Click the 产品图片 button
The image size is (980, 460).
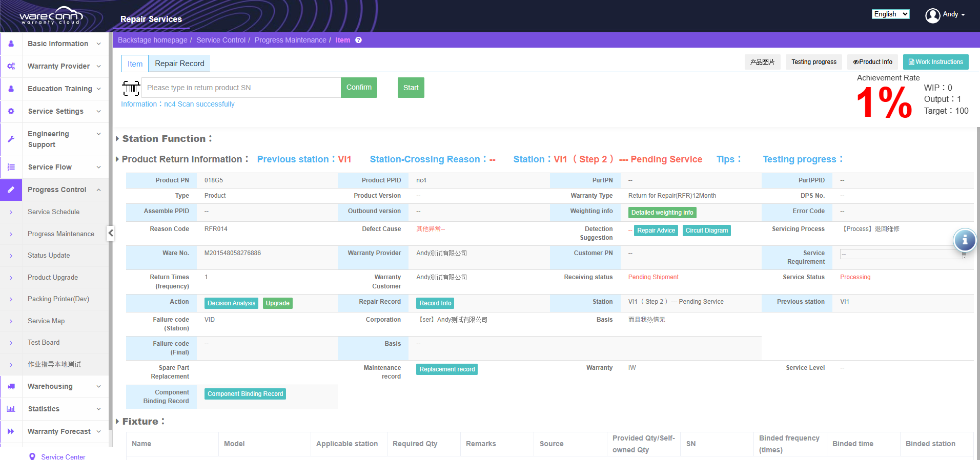pyautogui.click(x=762, y=62)
